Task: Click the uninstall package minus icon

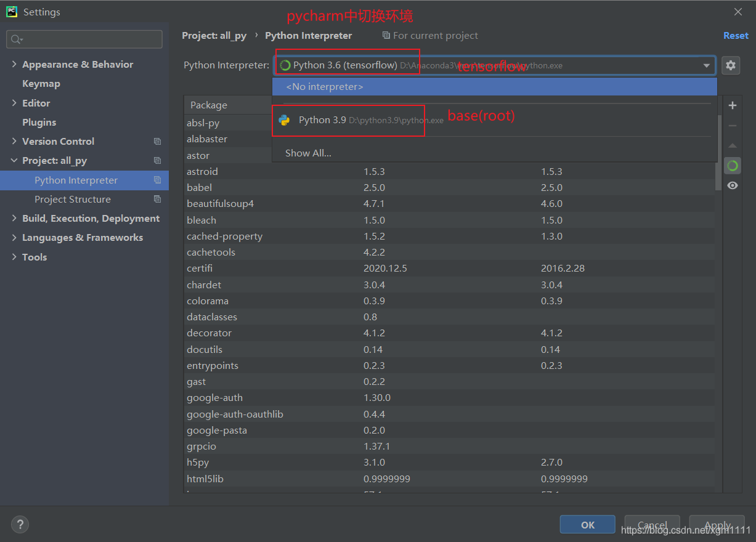Action: pos(733,126)
